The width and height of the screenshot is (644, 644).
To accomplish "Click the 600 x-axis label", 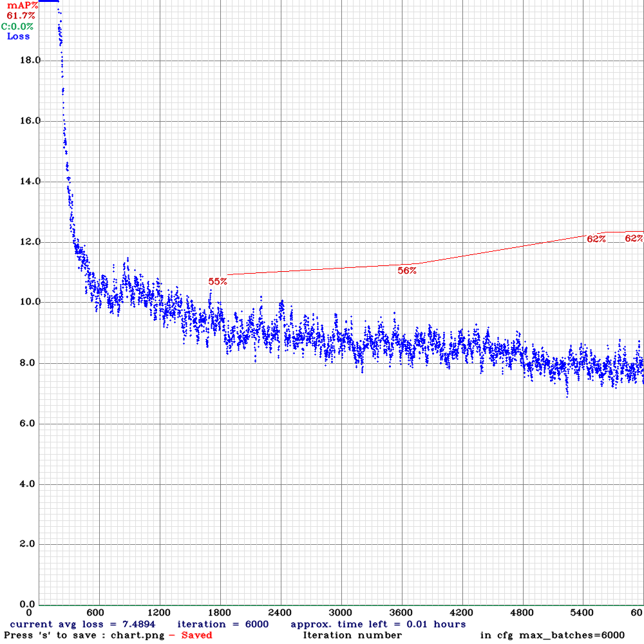I will point(95,613).
